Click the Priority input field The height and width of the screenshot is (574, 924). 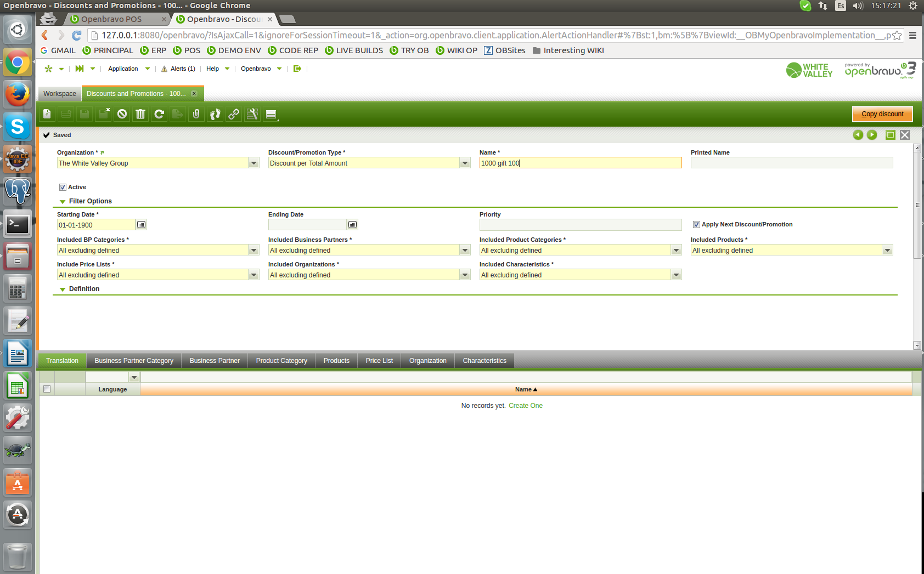tap(580, 225)
